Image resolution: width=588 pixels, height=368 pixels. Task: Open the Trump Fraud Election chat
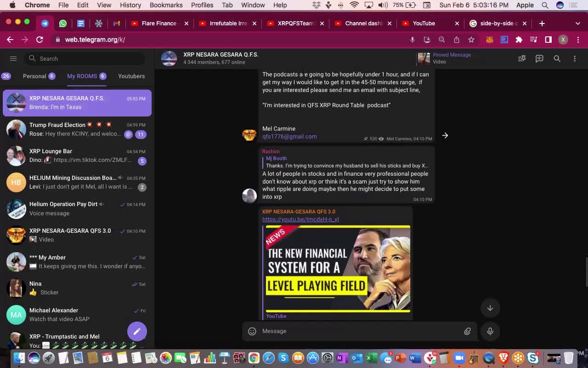pos(77,129)
